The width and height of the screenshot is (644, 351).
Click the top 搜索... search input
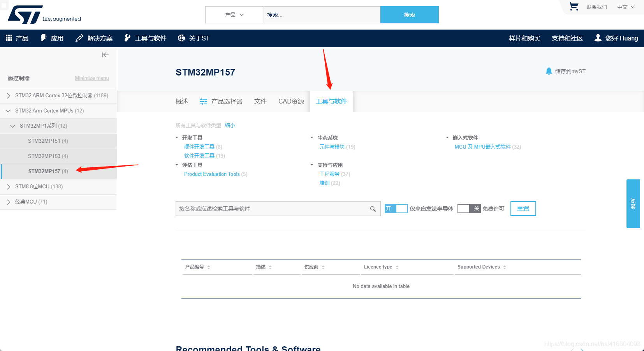322,15
